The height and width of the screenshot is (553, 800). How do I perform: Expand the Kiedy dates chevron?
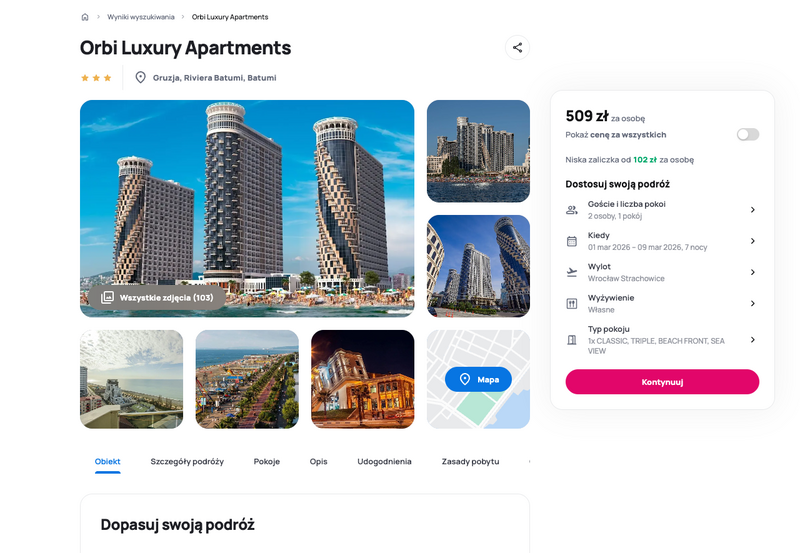[753, 241]
